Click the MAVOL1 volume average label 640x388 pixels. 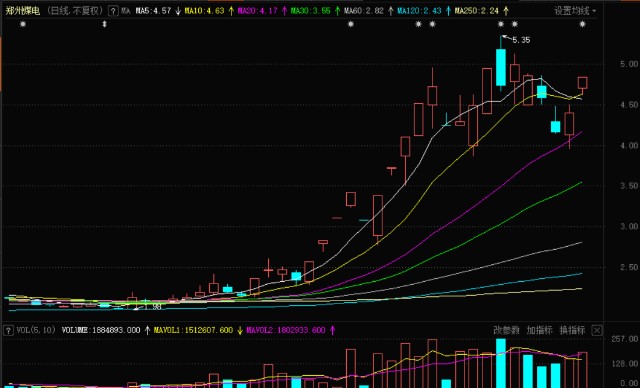pos(193,330)
